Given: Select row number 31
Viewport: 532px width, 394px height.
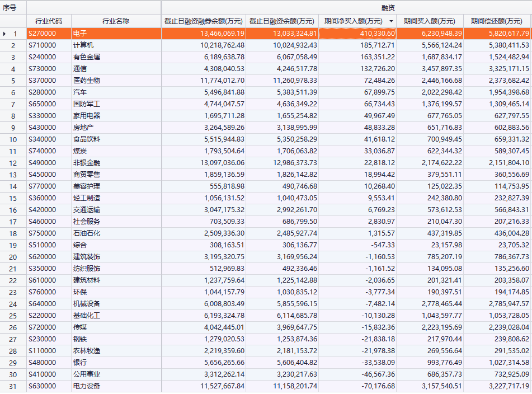Looking at the screenshot, I should (x=13, y=386).
